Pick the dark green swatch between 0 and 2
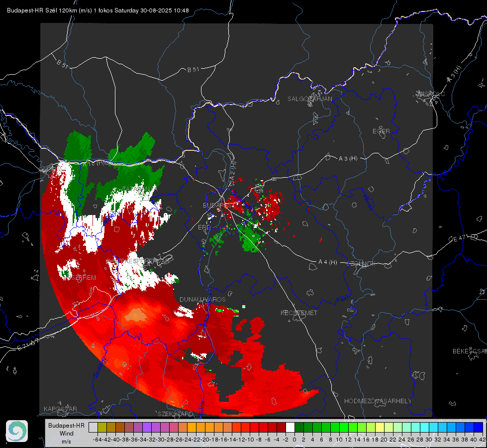Image resolution: width=487 pixels, height=448 pixels. click(x=299, y=427)
